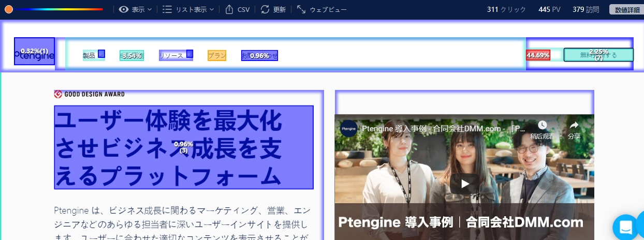The width and height of the screenshot is (644, 240).
Task: Click the ユーザー体験を最大化 headline block
Action: [x=184, y=147]
